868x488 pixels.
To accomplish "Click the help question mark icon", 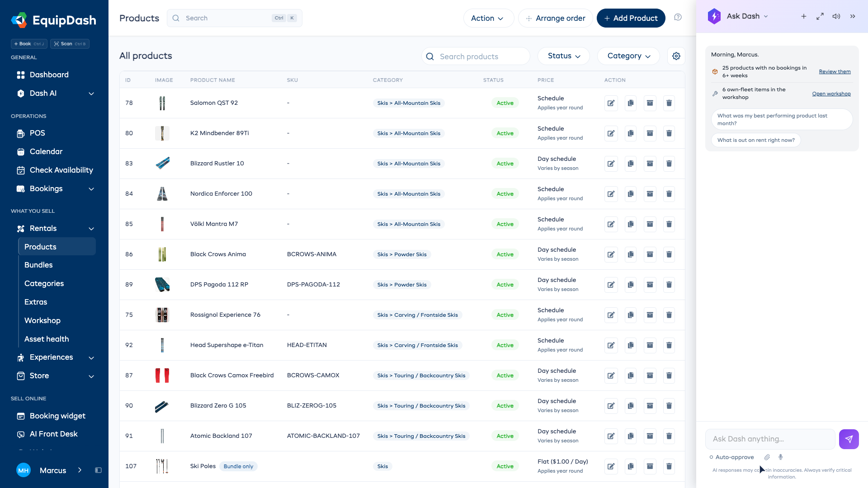I will pyautogui.click(x=678, y=17).
